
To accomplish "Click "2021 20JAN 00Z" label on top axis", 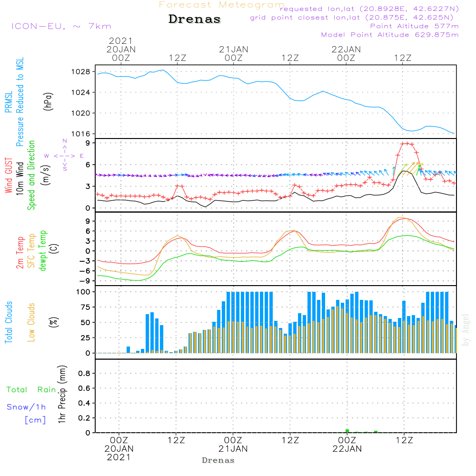I will tap(121, 49).
